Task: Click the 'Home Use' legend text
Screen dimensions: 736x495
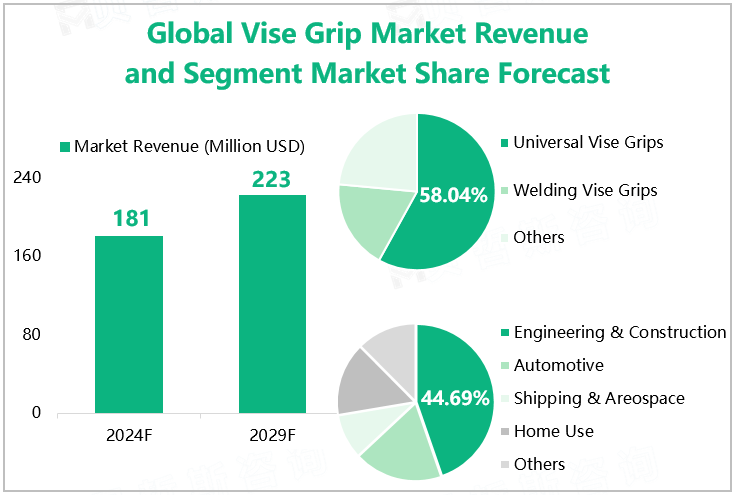Action: pos(554,431)
